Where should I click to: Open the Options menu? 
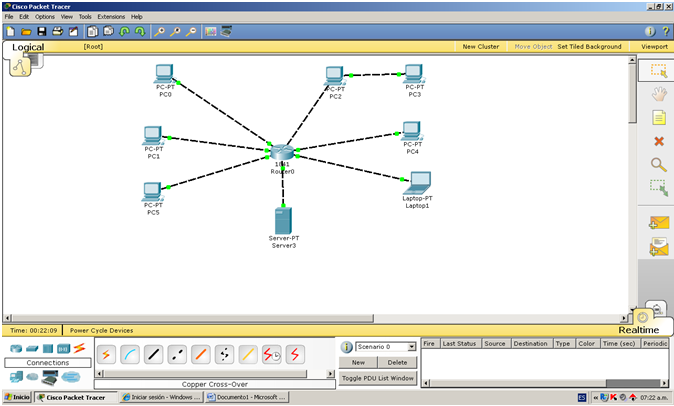click(x=45, y=17)
